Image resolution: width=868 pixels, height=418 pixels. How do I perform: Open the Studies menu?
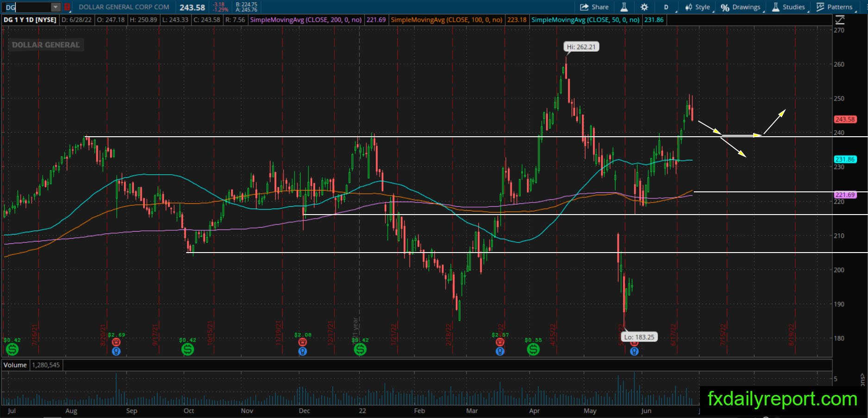click(x=788, y=7)
